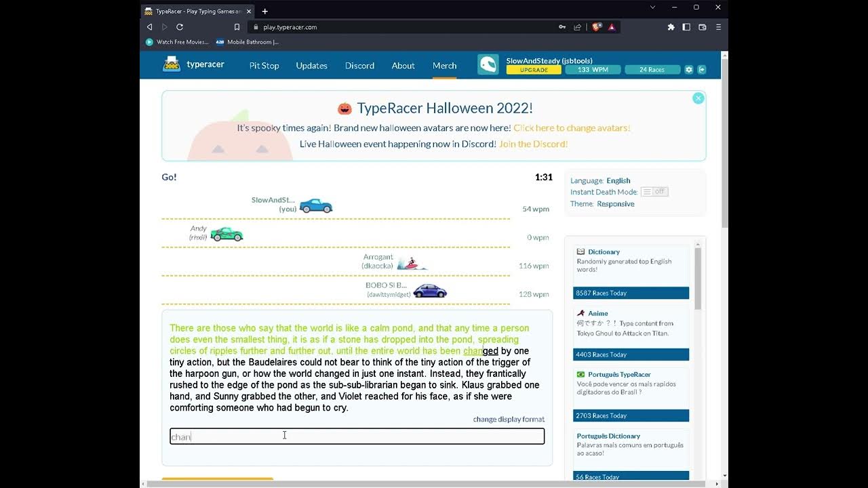
Task: Click BOBO SI B's blue beetle car
Action: [430, 291]
